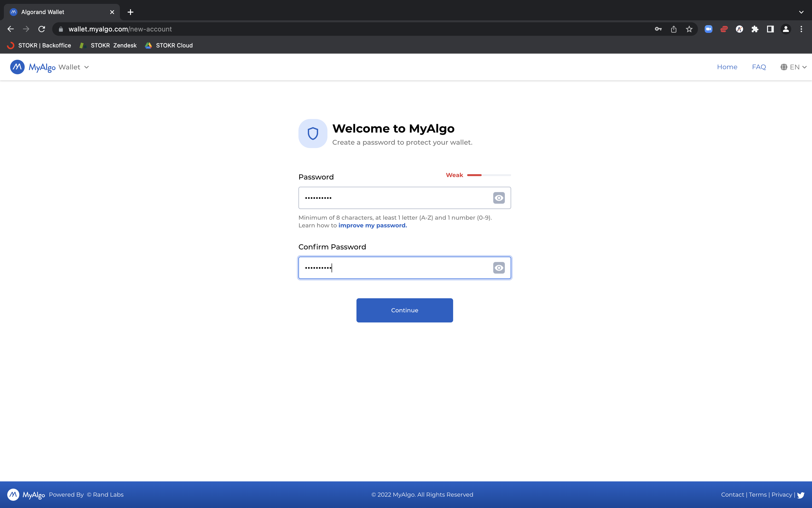Open STOKR Zendesk bookmark
This screenshot has height=508, width=812.
click(x=108, y=45)
